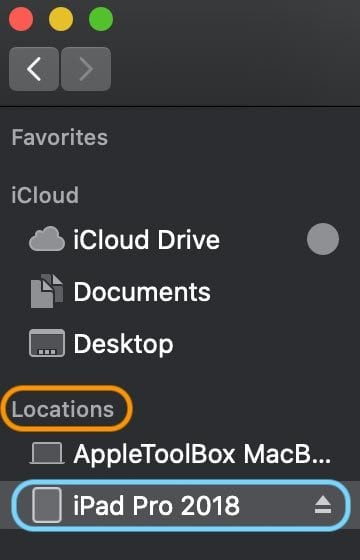Click the Documents pages icon in the sidebar
Image resolution: width=360 pixels, height=560 pixels.
pyautogui.click(x=47, y=291)
